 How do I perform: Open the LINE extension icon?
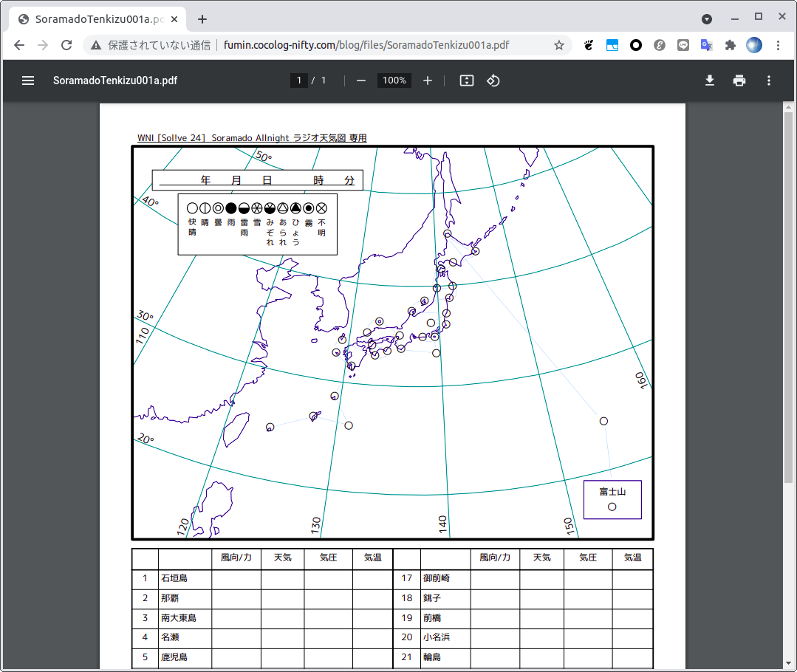(x=683, y=45)
